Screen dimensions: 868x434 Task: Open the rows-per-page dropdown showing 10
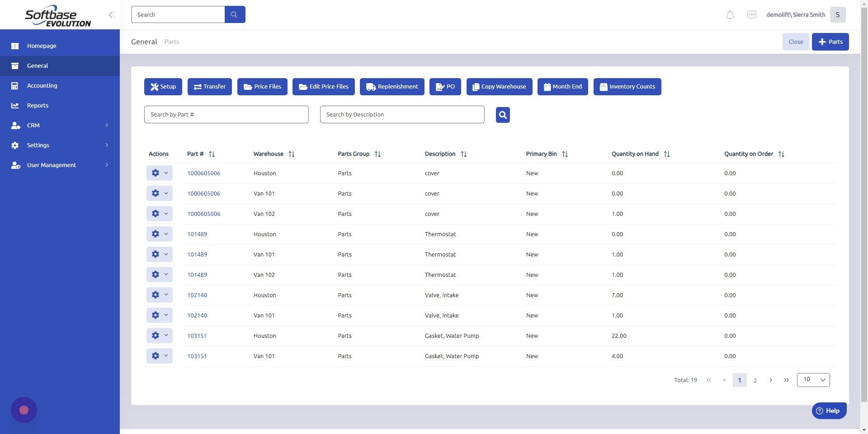[812, 380]
